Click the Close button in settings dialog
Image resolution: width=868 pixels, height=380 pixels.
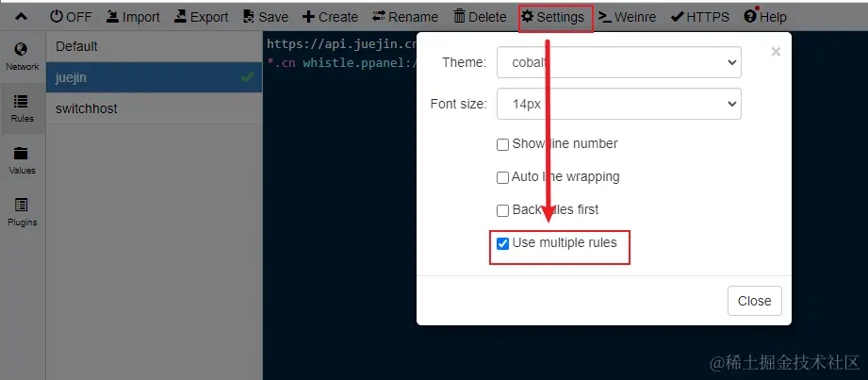tap(755, 301)
